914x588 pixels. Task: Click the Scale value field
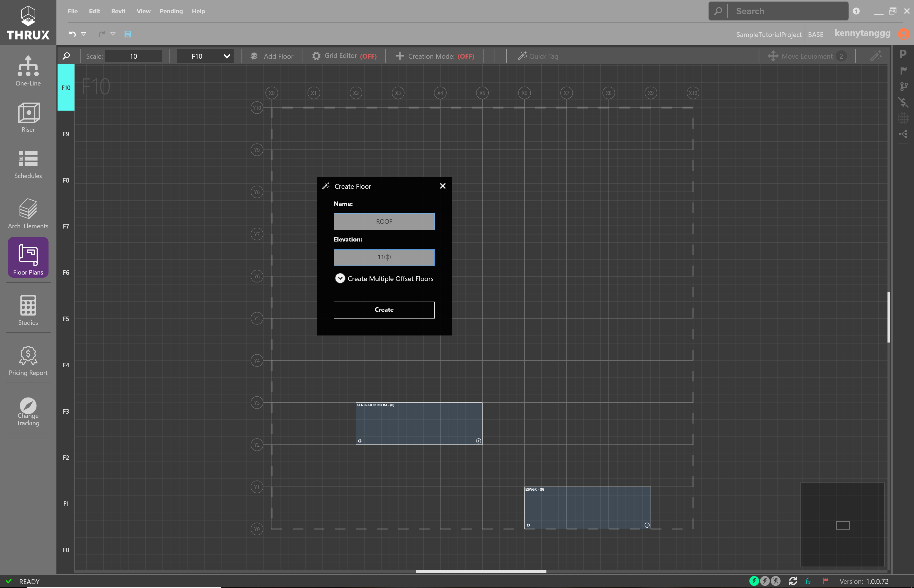pyautogui.click(x=133, y=56)
